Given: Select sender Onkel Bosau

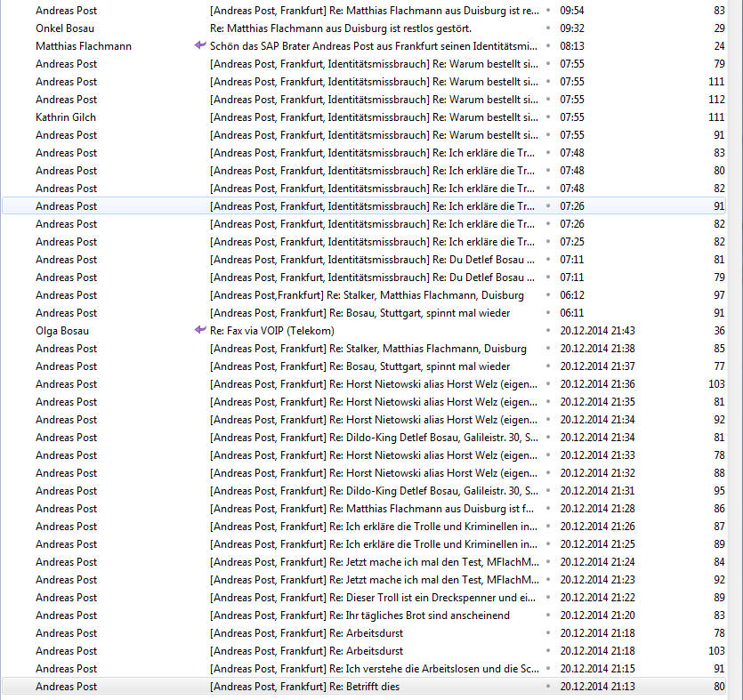Looking at the screenshot, I should 65,28.
